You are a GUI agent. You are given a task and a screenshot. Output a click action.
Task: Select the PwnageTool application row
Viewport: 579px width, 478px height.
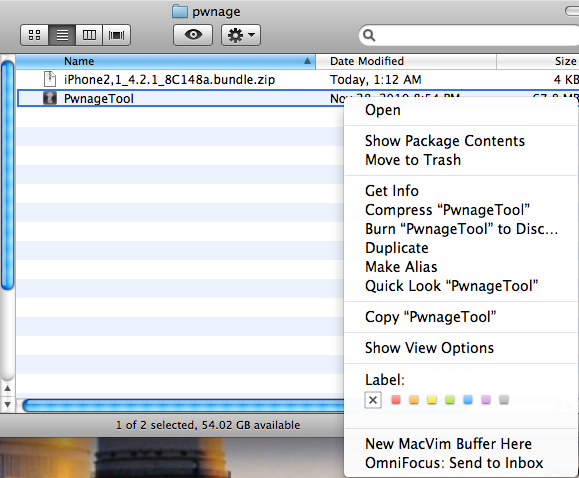(x=181, y=98)
